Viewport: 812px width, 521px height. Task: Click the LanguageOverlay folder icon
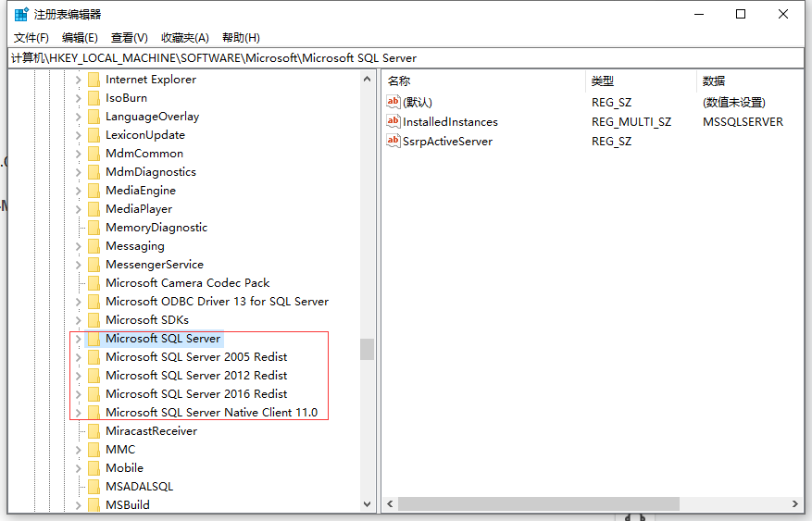coord(94,117)
